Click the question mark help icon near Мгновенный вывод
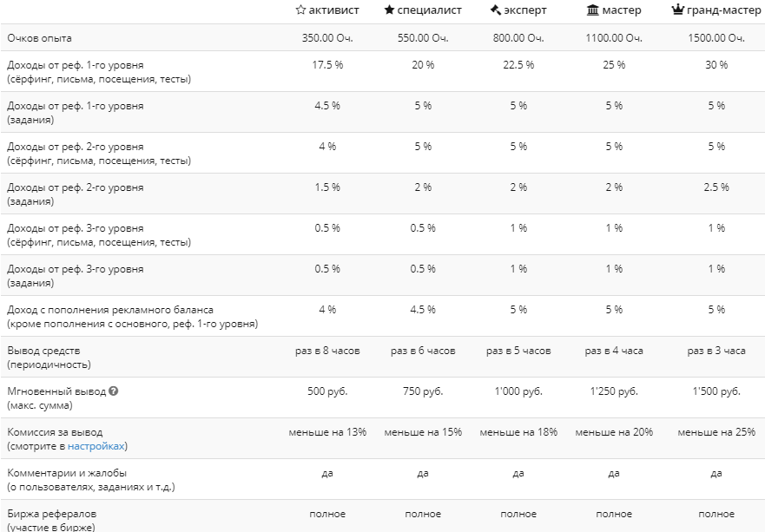This screenshot has width=765, height=532. pyautogui.click(x=114, y=391)
